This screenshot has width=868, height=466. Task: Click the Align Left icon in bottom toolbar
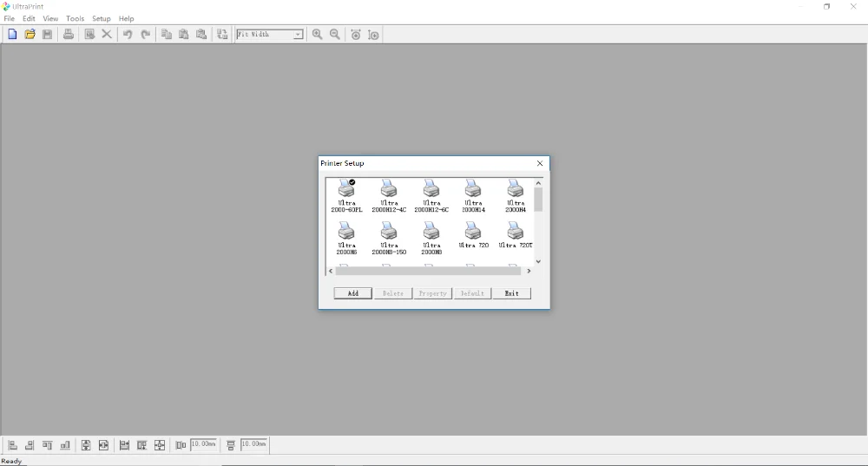(12, 445)
